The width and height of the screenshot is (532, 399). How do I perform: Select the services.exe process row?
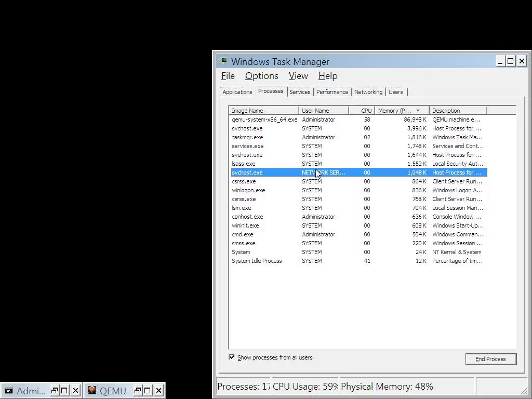[x=359, y=146]
